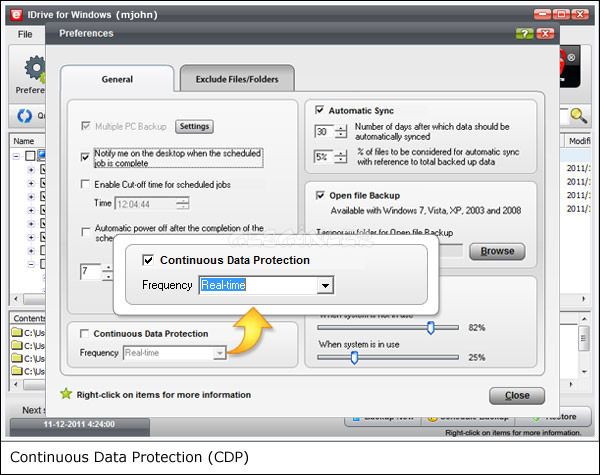Click the Restore button in main window
Image resolution: width=600 pixels, height=475 pixels.
(x=555, y=417)
